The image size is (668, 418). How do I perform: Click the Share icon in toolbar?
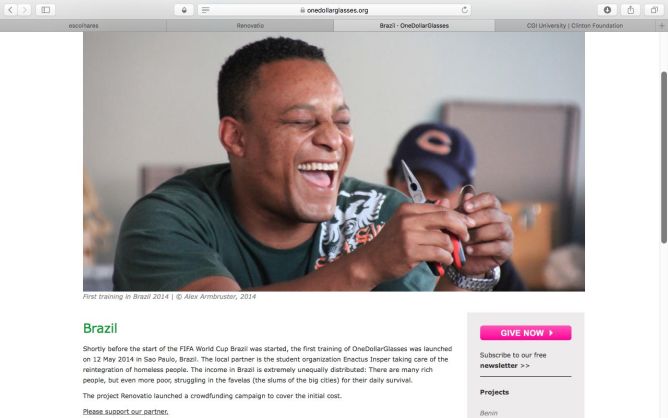pyautogui.click(x=631, y=10)
